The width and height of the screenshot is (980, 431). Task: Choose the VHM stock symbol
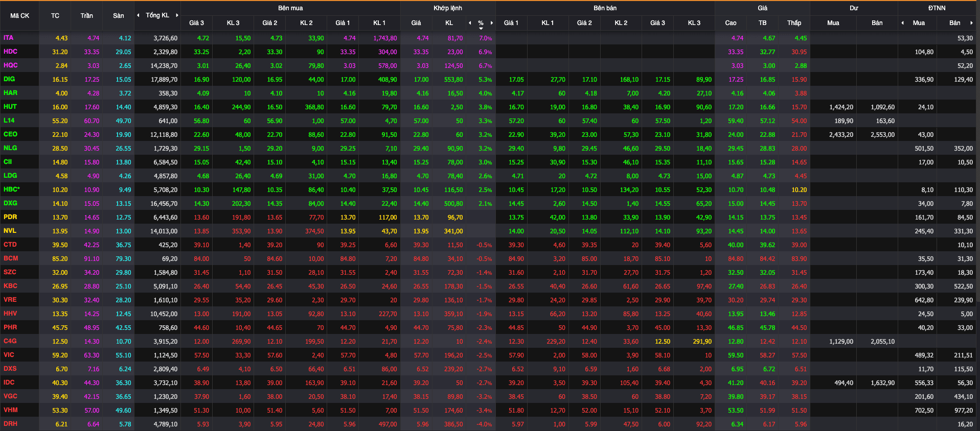coord(10,410)
